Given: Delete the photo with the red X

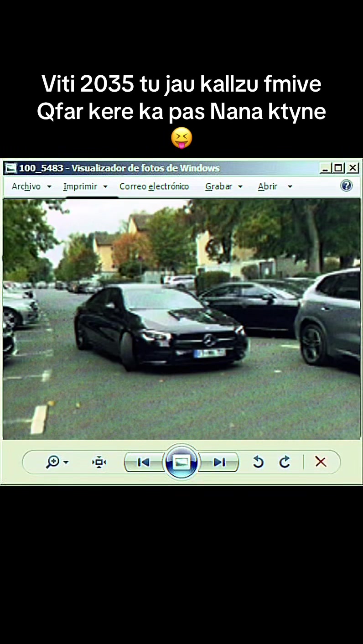Looking at the screenshot, I should [321, 462].
